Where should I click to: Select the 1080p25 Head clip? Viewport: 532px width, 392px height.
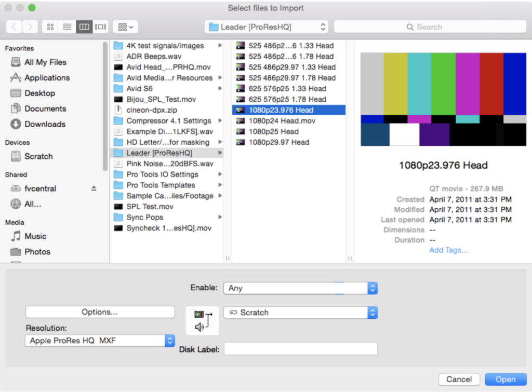pyautogui.click(x=289, y=131)
